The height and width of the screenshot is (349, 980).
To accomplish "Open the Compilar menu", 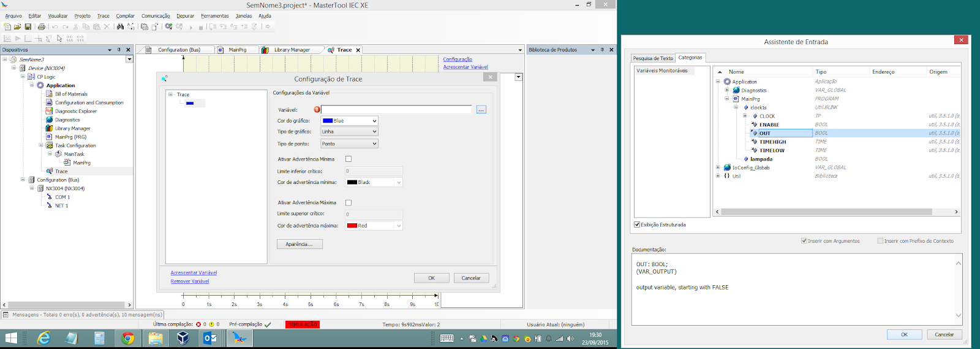I will (125, 16).
